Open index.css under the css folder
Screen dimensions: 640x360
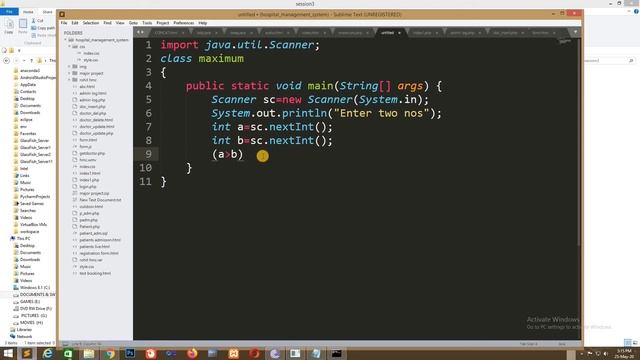[x=91, y=53]
